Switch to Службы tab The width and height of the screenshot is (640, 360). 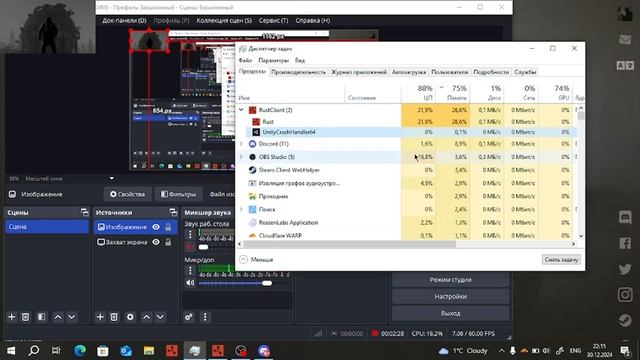525,72
